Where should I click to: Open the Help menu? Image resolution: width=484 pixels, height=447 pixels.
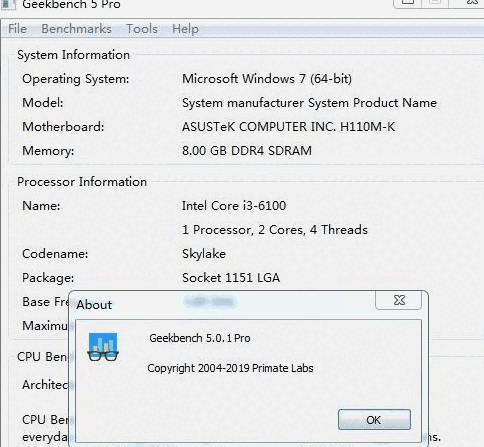tap(185, 29)
